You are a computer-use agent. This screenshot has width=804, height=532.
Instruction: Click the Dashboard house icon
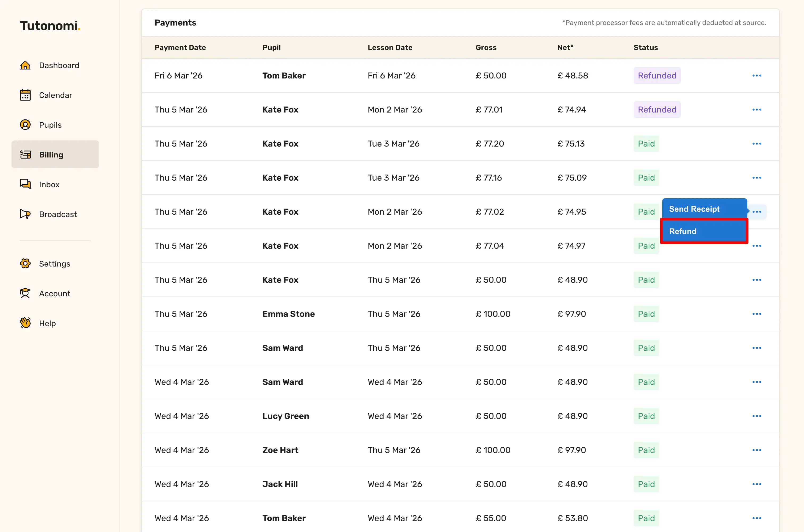[25, 65]
